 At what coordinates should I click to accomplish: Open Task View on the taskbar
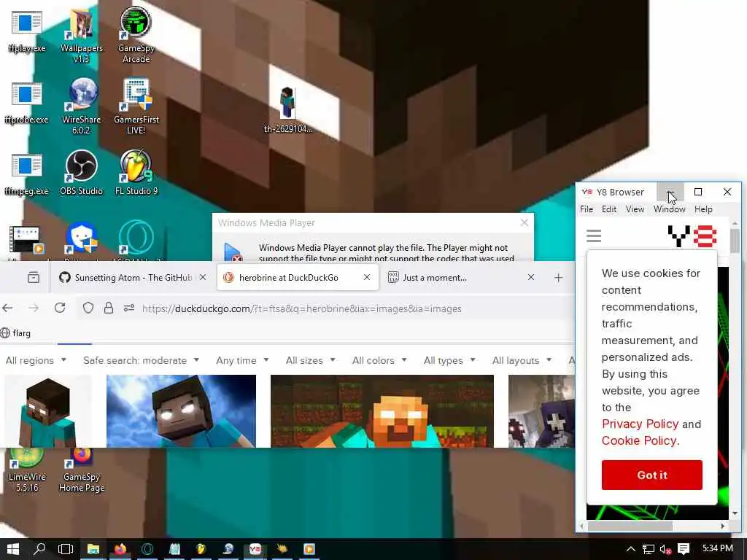[x=65, y=549]
